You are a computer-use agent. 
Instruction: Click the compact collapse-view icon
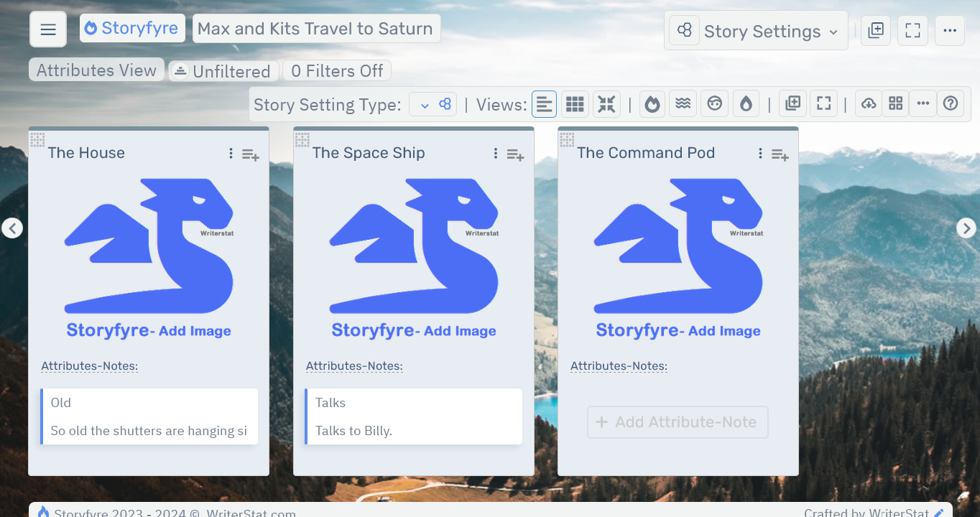606,103
